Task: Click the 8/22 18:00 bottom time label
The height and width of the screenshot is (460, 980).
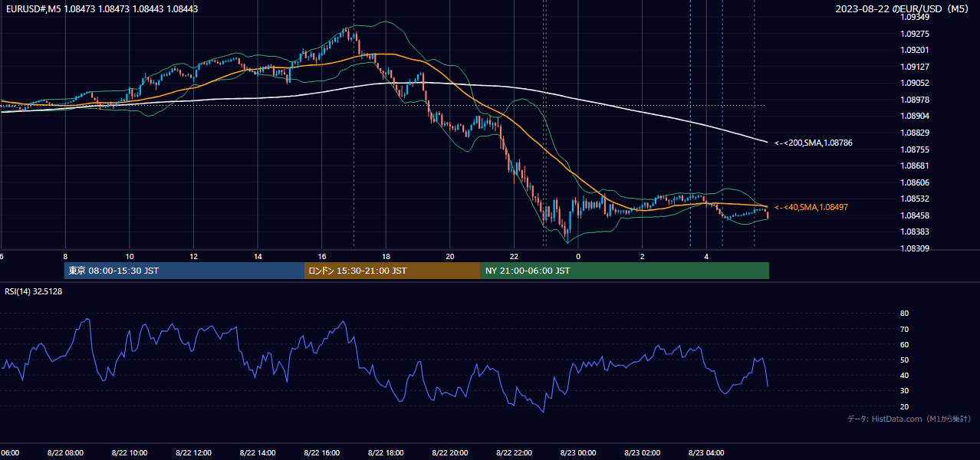Action: (386, 453)
